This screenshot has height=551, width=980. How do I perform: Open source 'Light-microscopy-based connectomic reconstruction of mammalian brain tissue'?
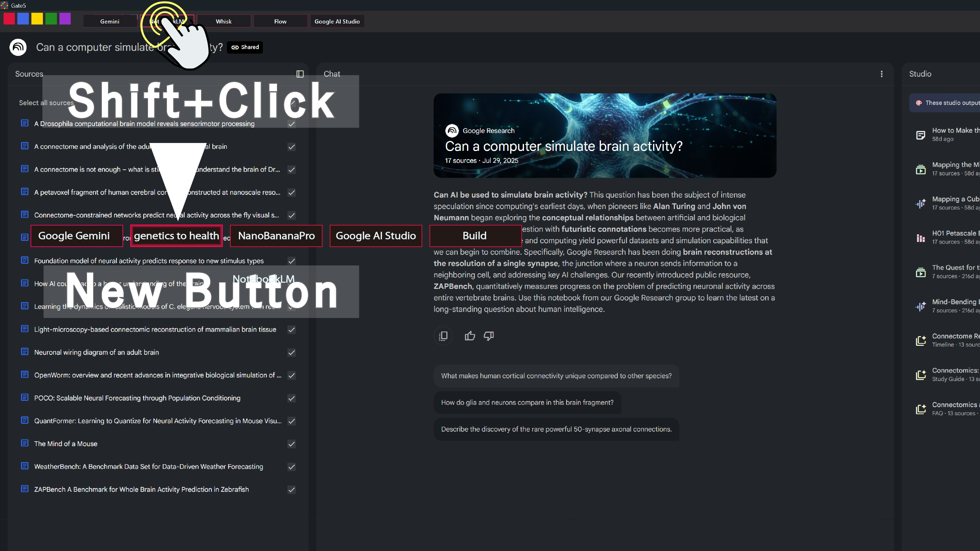155,329
